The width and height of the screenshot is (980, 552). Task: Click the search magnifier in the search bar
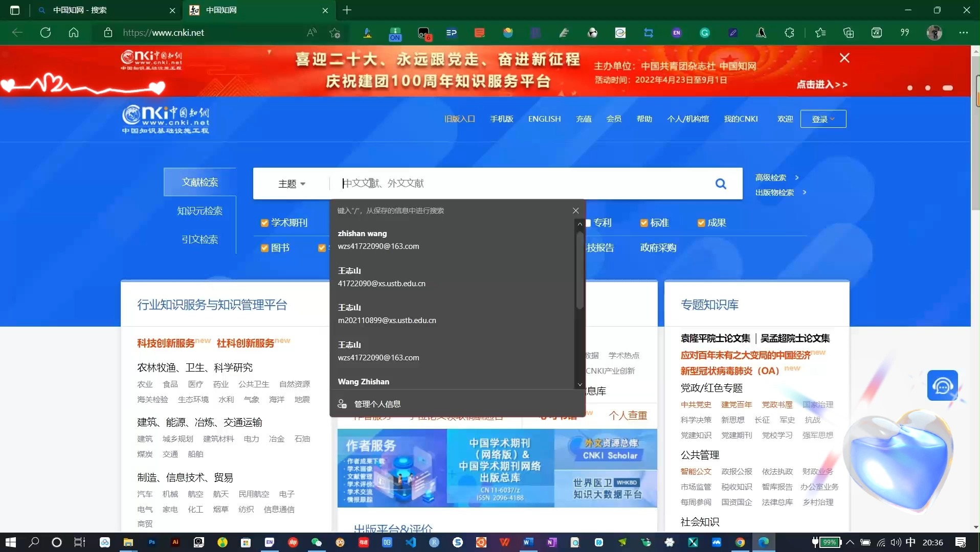[720, 183]
